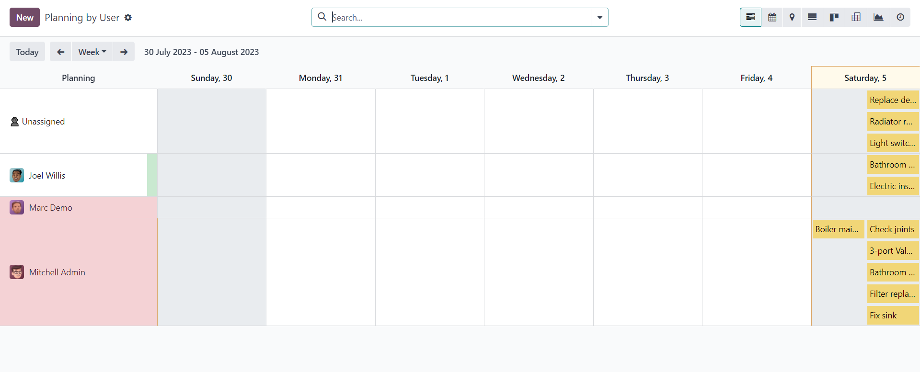The height and width of the screenshot is (372, 920).
Task: Click the Saturday, 5 column header
Action: (865, 78)
